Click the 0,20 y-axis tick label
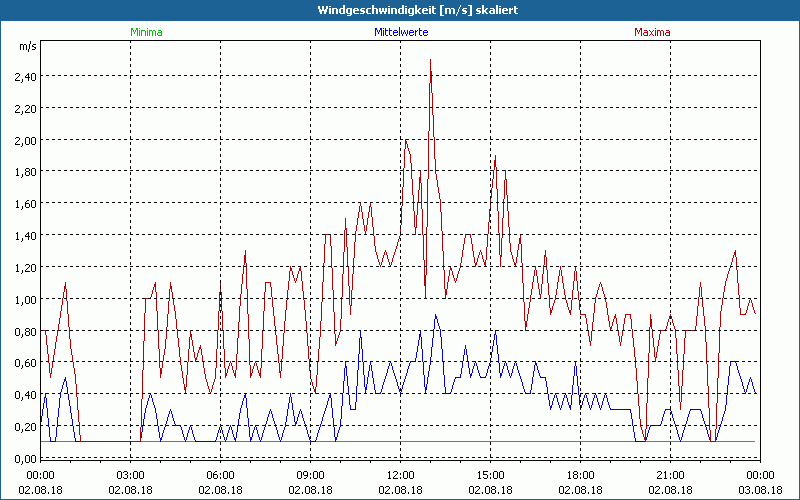Viewport: 800px width, 500px height. pos(26,426)
